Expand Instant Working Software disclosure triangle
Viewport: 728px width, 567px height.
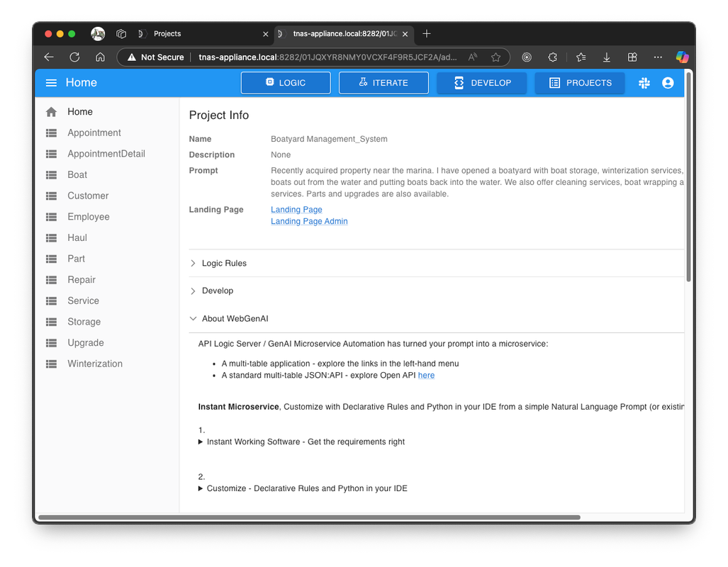coord(201,442)
